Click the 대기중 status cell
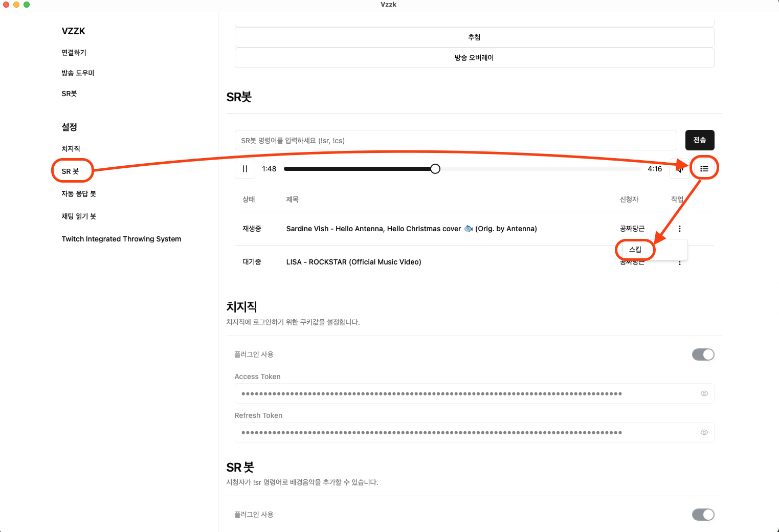Viewport: 779px width, 532px height. coord(252,262)
